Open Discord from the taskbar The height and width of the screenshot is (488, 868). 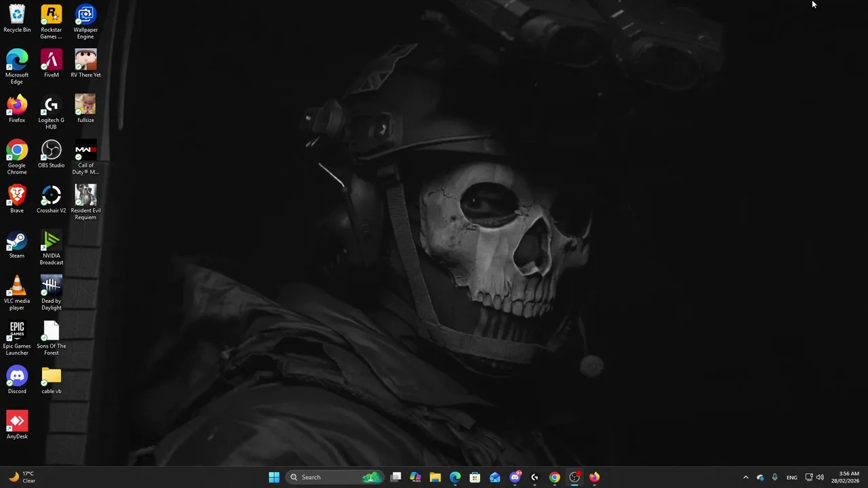click(515, 477)
